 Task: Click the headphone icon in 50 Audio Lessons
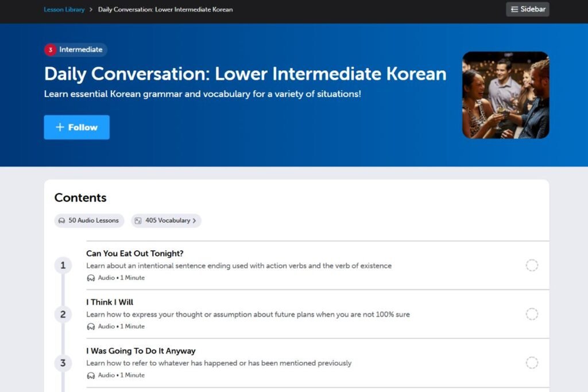[x=61, y=220]
